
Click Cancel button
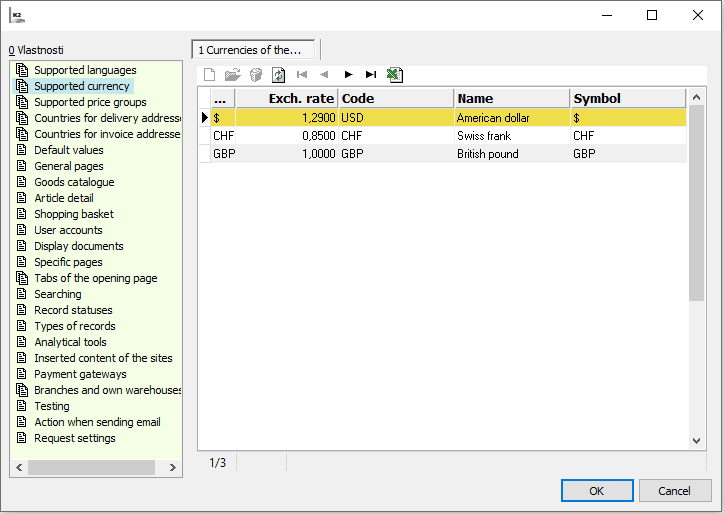point(675,490)
